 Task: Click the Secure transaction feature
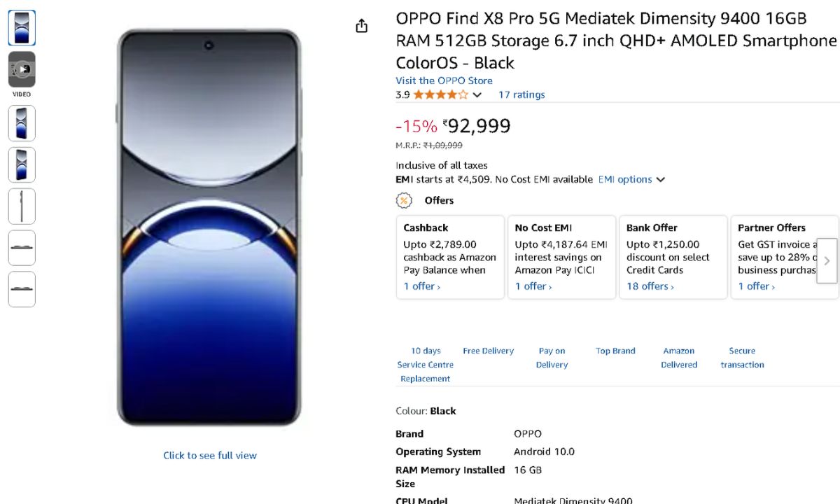pos(742,358)
